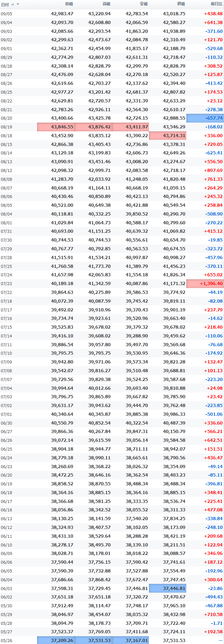224x644 pixels.
Task: Select highlighted high price 43,876.42
Action: (x=93, y=127)
